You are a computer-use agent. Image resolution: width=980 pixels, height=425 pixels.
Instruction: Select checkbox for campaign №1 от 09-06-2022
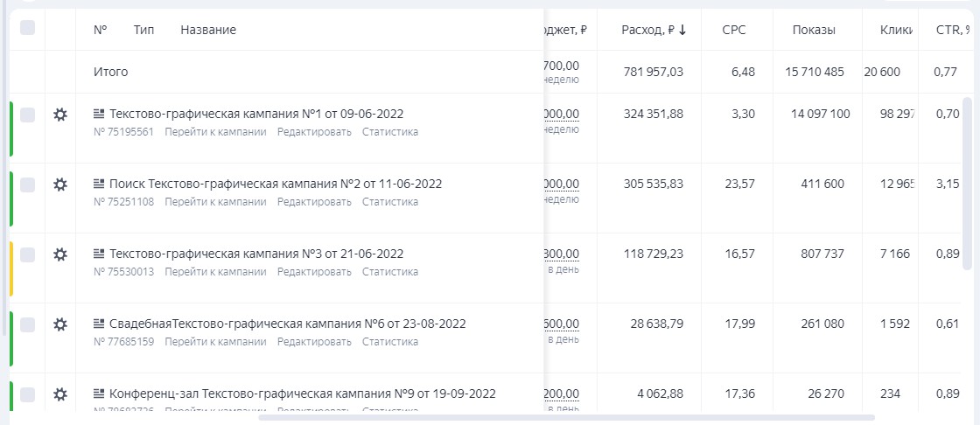coord(27,115)
